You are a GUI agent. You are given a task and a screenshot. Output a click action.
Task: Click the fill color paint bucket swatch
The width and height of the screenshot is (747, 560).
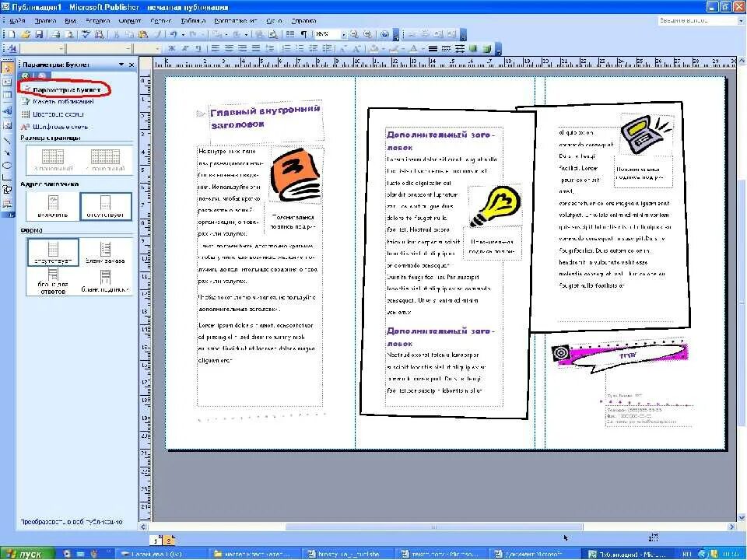point(375,48)
